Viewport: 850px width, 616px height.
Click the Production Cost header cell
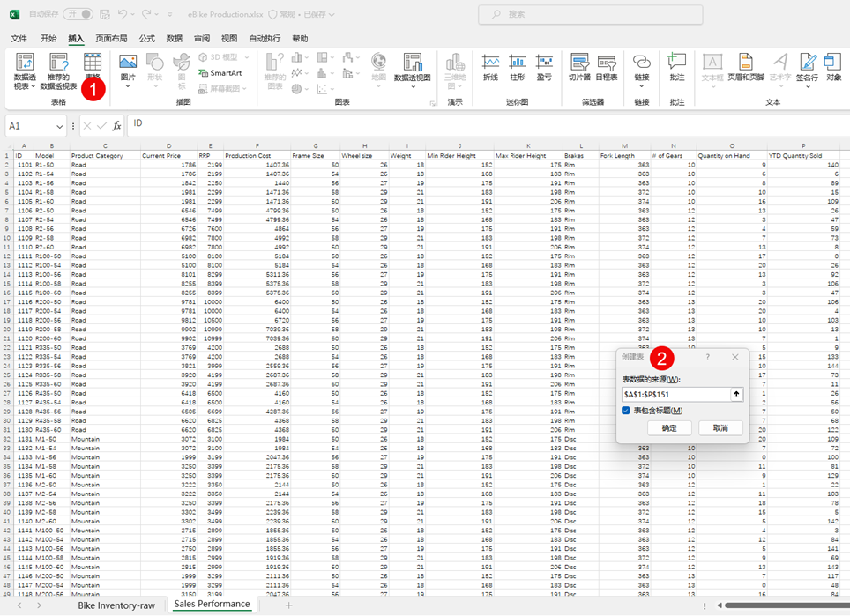[257, 155]
